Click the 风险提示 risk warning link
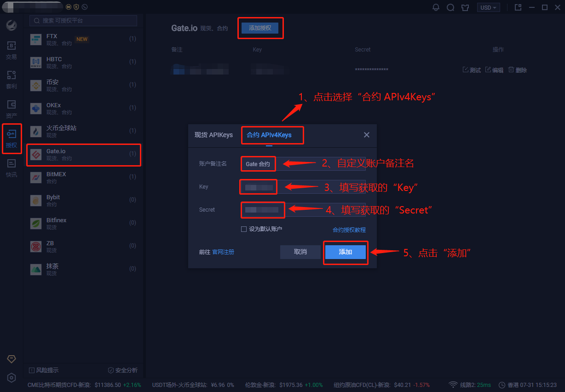The height and width of the screenshot is (392, 565). (x=44, y=370)
